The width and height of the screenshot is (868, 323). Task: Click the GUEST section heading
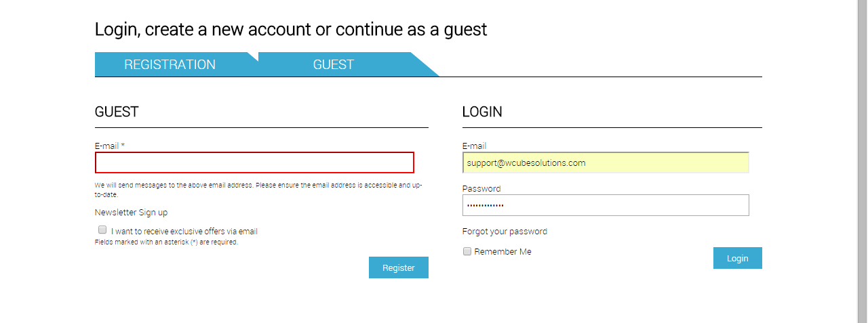[117, 112]
